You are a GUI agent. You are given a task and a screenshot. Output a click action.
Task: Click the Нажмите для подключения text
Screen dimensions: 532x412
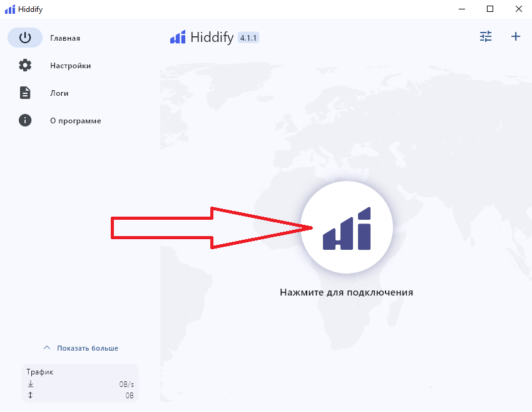346,292
